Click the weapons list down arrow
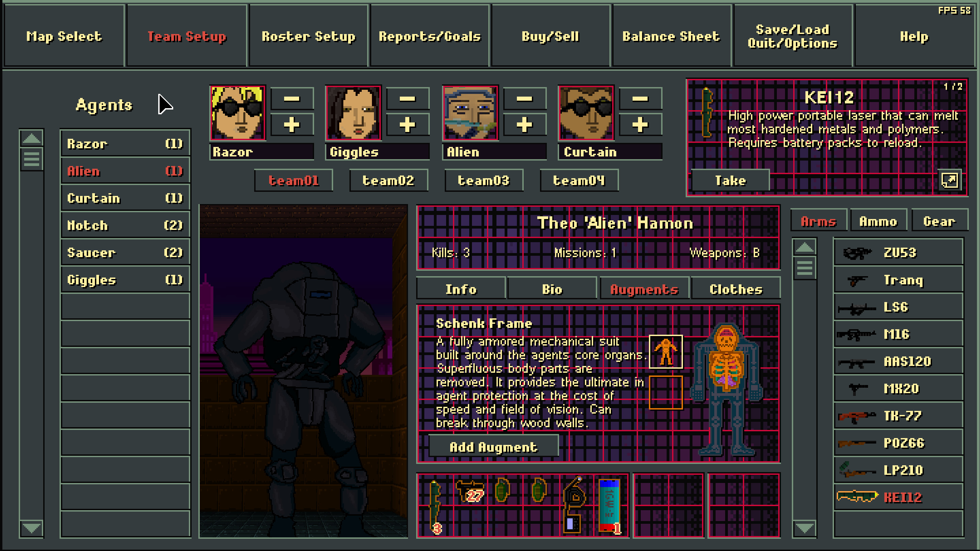 pos(804,528)
